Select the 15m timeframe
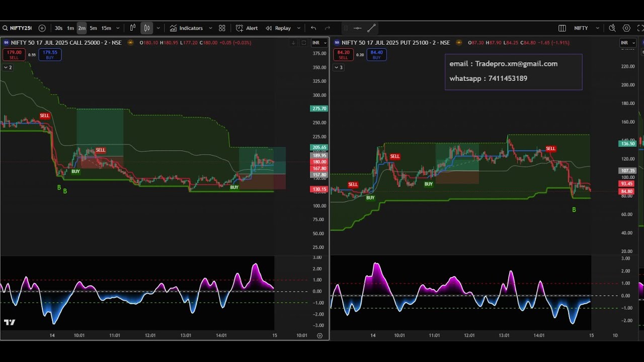This screenshot has height=362, width=644. click(x=106, y=28)
